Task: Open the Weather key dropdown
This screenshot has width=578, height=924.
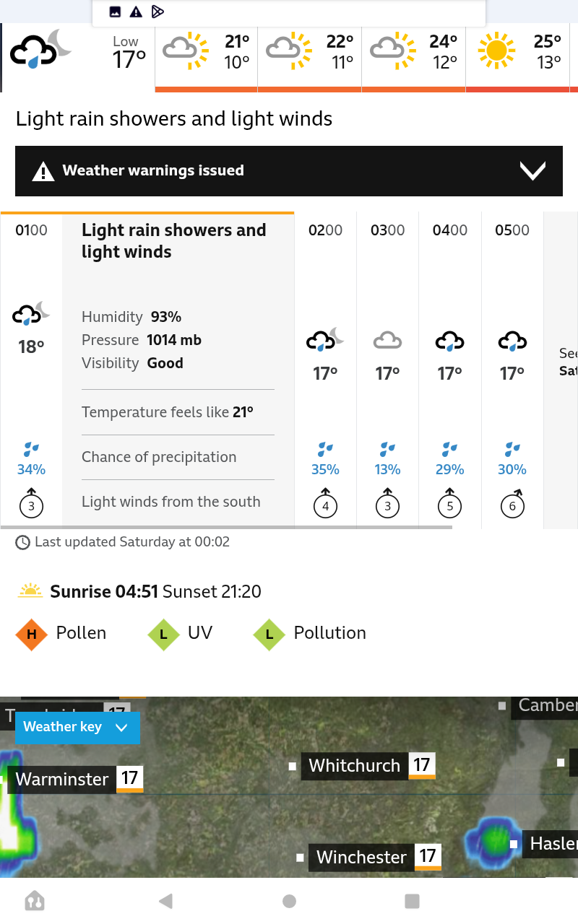Action: pyautogui.click(x=77, y=727)
